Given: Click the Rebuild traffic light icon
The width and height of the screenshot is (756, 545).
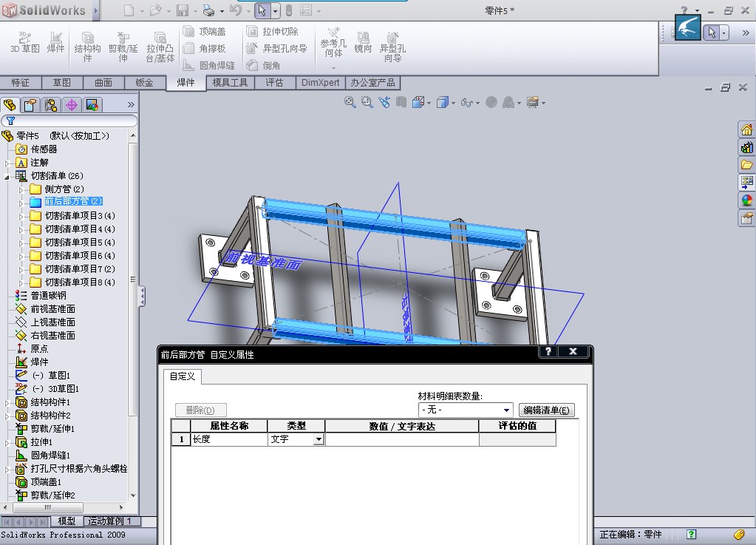Looking at the screenshot, I should click(x=289, y=10).
